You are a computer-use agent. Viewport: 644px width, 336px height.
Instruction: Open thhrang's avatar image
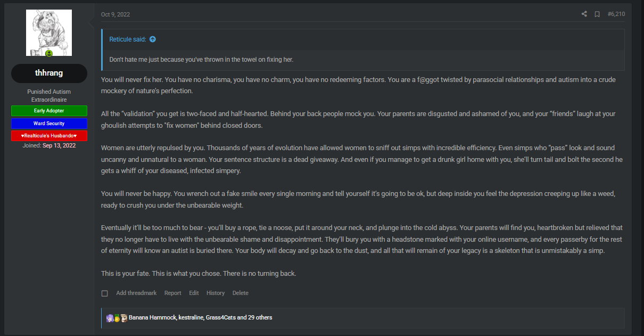(x=49, y=33)
